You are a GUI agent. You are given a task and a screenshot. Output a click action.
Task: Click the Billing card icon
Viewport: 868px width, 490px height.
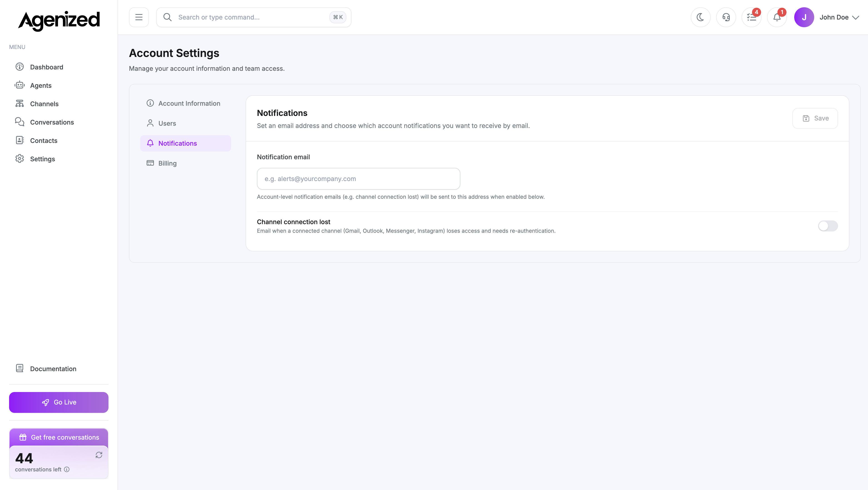click(x=150, y=163)
